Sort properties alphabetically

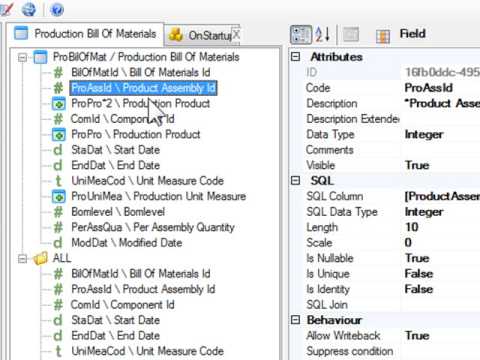click(x=323, y=34)
